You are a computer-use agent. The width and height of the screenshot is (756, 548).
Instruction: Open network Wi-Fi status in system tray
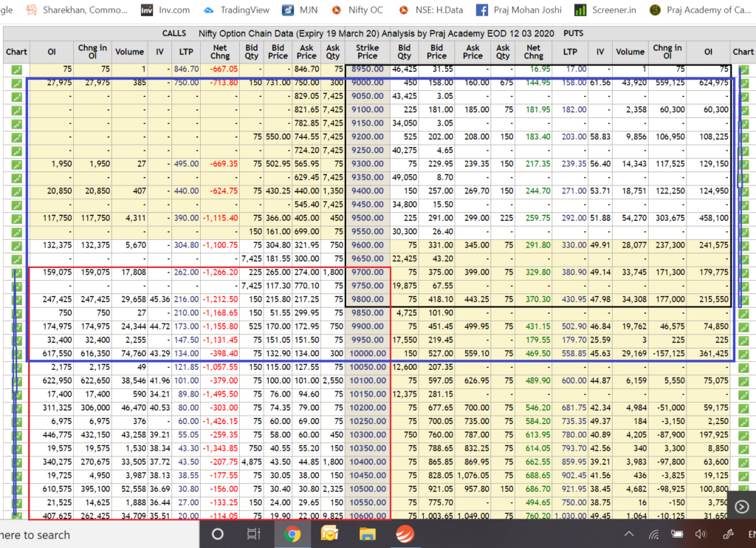click(x=654, y=534)
